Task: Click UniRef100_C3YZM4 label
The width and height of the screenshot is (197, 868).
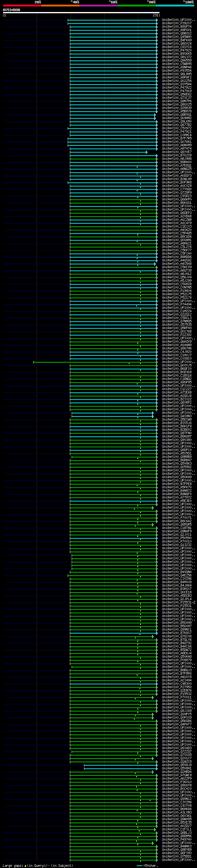Action: point(176,802)
